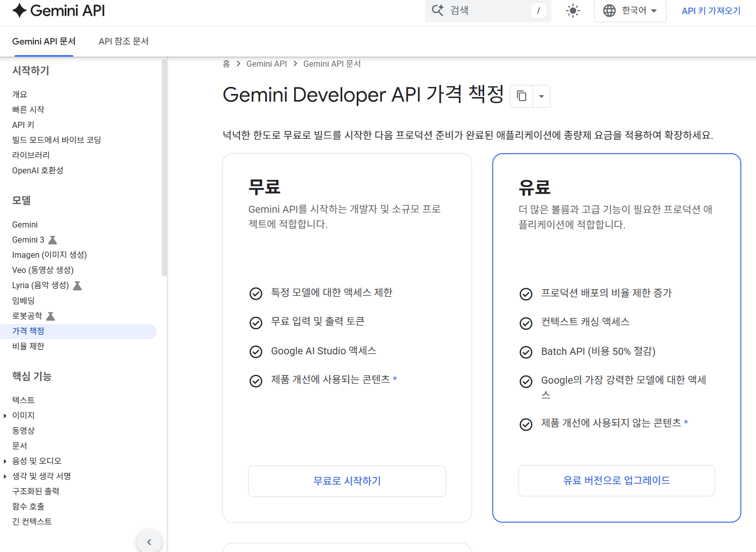Open 텍스트 sidebar item
Screen dimensions: 756x552
23,400
